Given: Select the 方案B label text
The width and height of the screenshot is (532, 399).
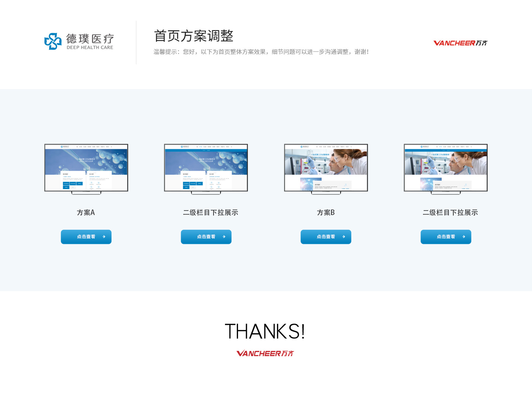Looking at the screenshot, I should click(326, 212).
